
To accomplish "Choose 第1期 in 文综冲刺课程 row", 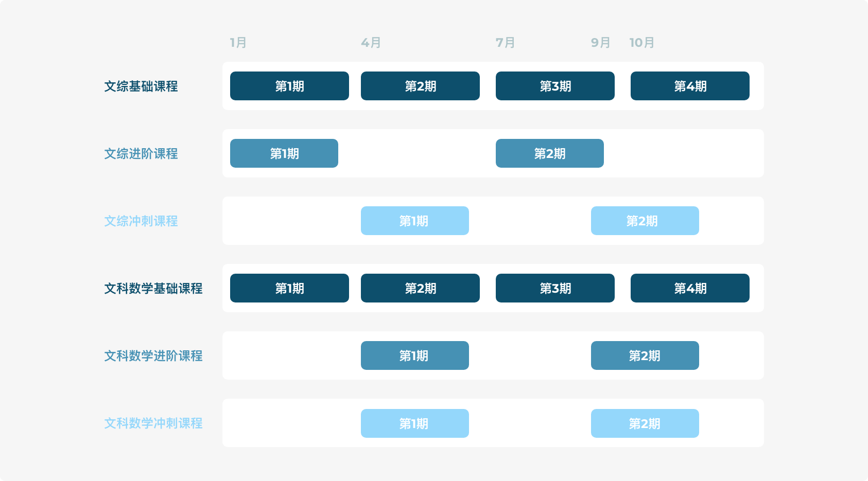I will [x=415, y=221].
